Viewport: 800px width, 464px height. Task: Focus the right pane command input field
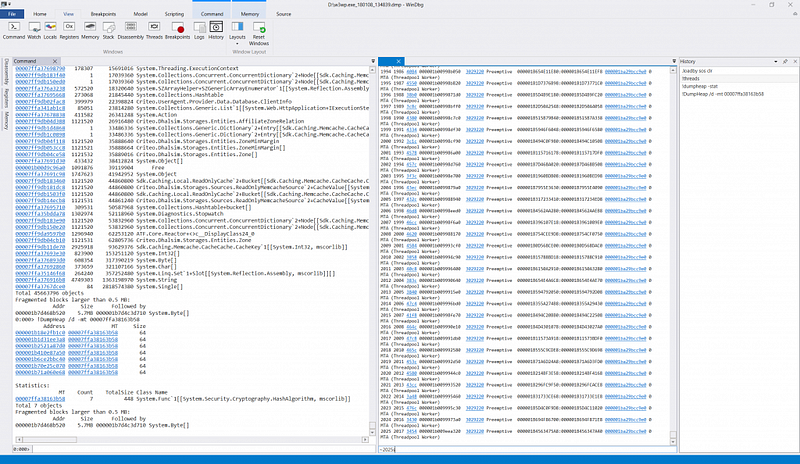coord(527,449)
